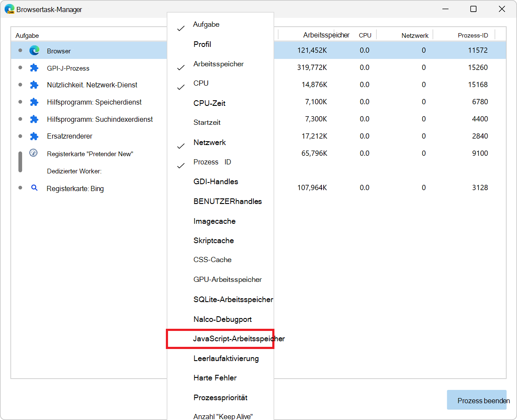The height and width of the screenshot is (420, 517).
Task: Click the Ersatzrenderer puzzle icon
Action: coord(34,136)
